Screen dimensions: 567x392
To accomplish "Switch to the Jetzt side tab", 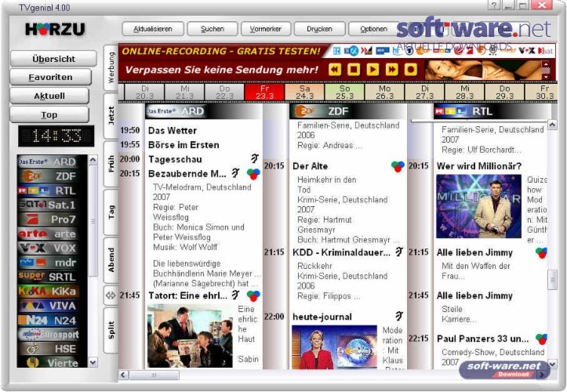I will point(111,116).
